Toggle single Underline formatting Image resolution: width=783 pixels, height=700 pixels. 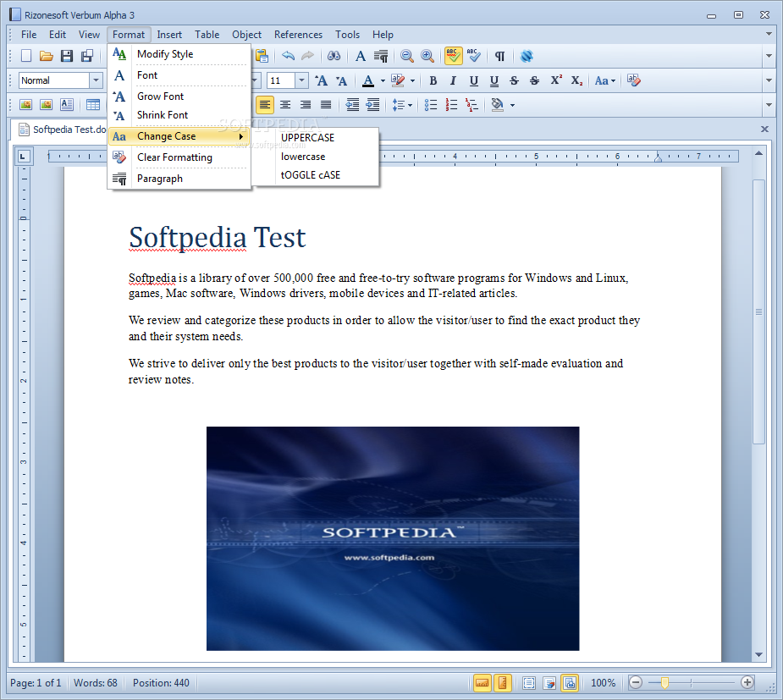click(x=474, y=80)
